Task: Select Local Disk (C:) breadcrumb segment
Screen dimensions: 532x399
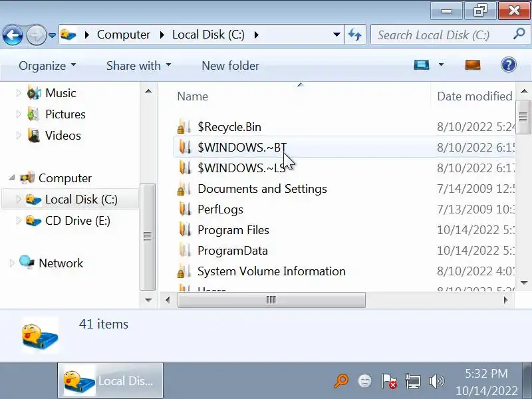Action: pyautogui.click(x=208, y=35)
